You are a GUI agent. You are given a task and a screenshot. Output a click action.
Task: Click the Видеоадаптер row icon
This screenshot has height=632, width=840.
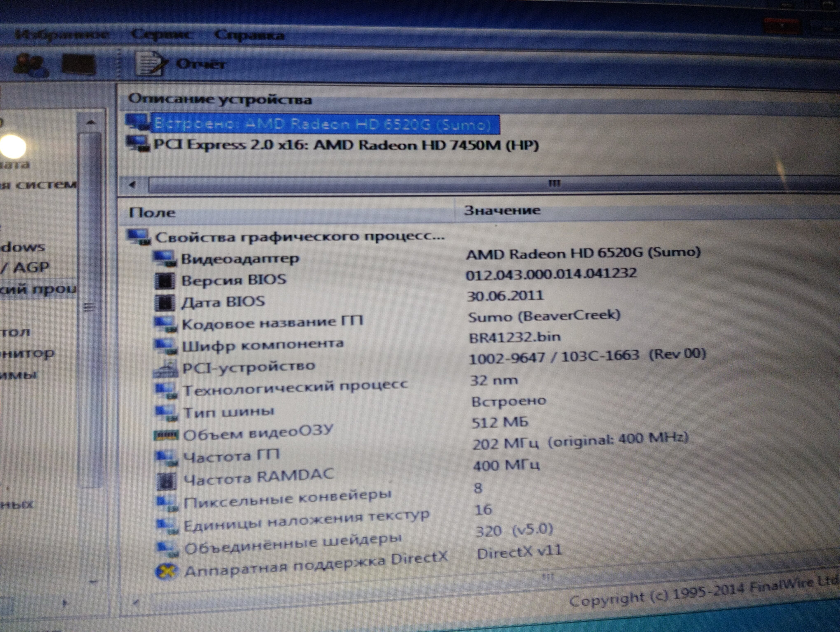tap(164, 259)
